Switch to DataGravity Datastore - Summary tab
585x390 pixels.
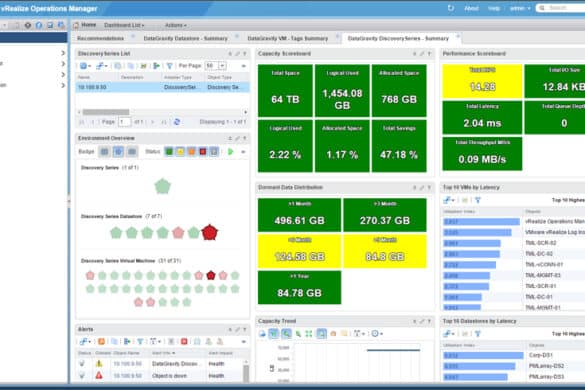(x=185, y=38)
